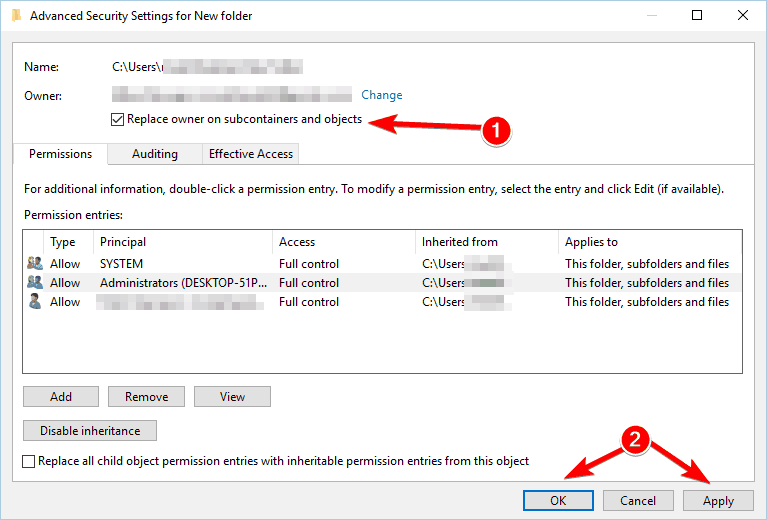Switch to the Auditing tab
The width and height of the screenshot is (767, 520).
coord(154,154)
